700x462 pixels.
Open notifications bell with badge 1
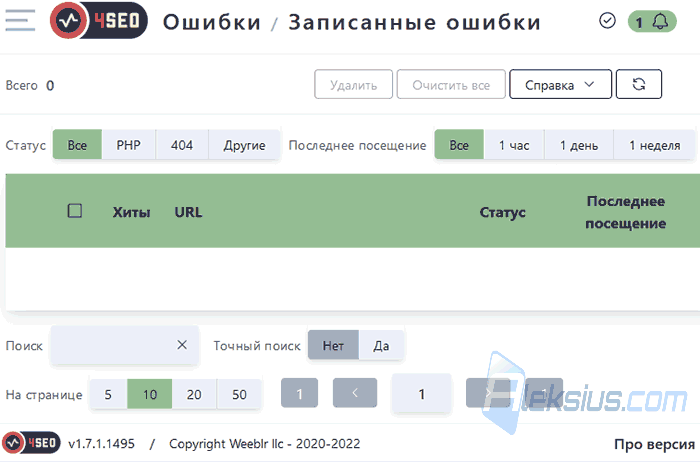[652, 21]
